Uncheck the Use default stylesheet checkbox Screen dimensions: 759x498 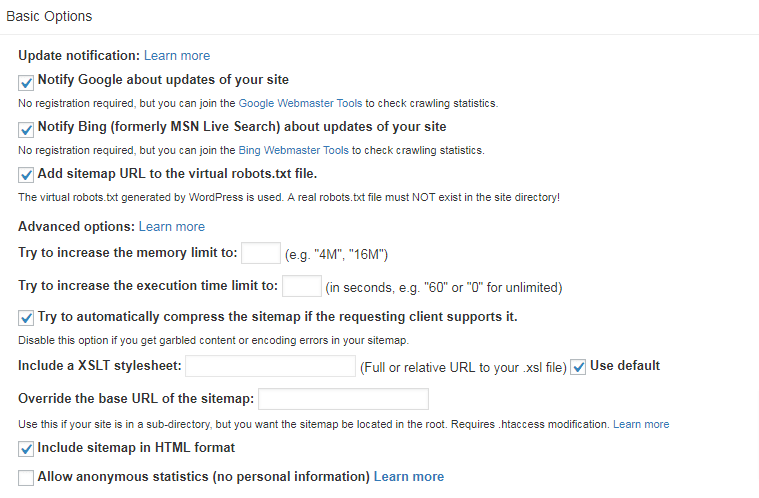(x=578, y=367)
